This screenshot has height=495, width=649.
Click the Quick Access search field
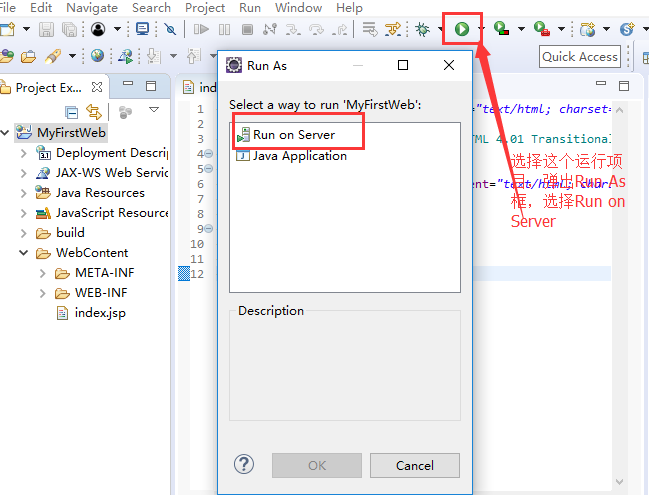pyautogui.click(x=579, y=56)
